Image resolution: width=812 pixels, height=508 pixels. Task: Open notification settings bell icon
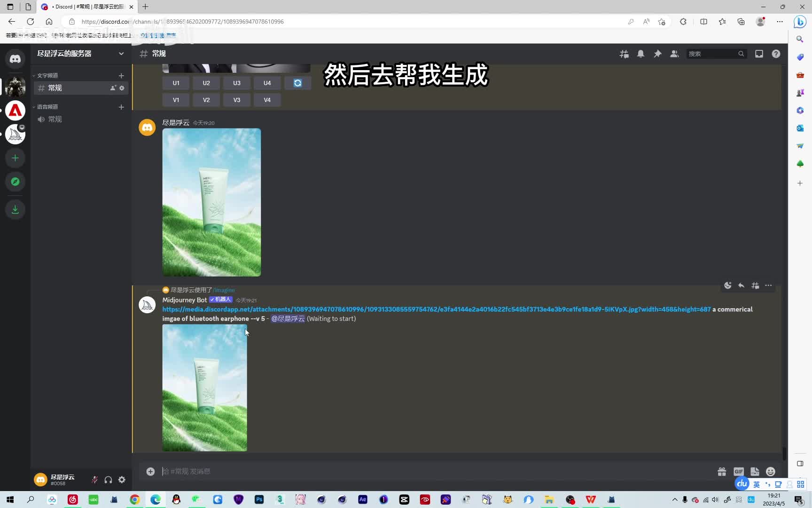(640, 54)
